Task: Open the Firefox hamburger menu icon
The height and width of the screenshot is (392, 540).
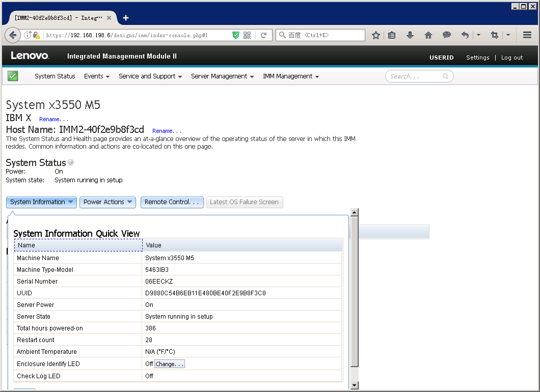Action: pos(527,35)
